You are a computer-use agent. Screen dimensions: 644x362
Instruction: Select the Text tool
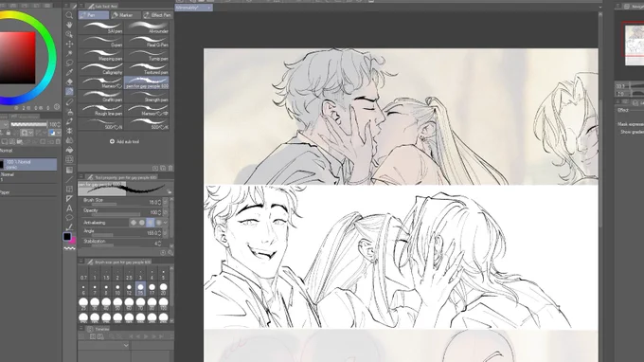pos(69,208)
